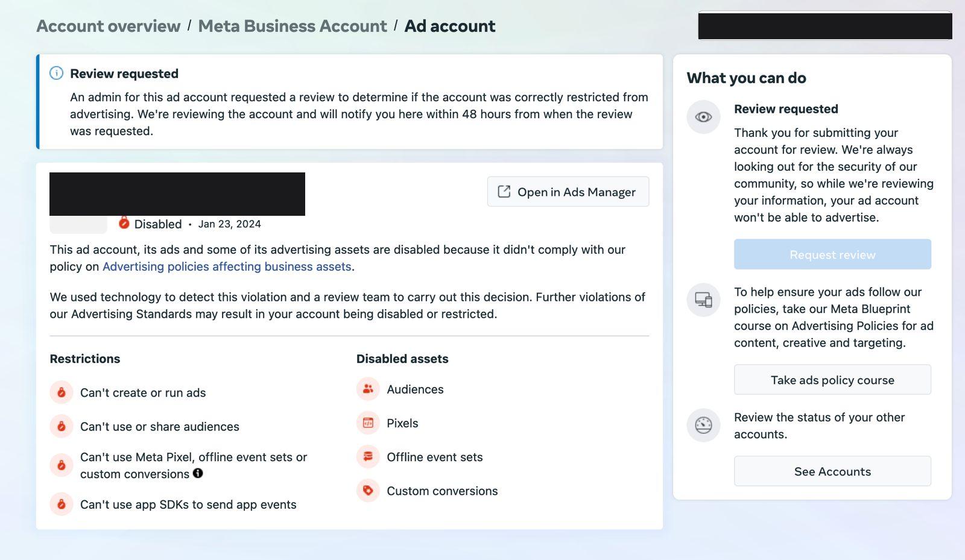Viewport: 965px width, 560px height.
Task: Click the Pixels disabled asset icon
Action: (x=368, y=423)
